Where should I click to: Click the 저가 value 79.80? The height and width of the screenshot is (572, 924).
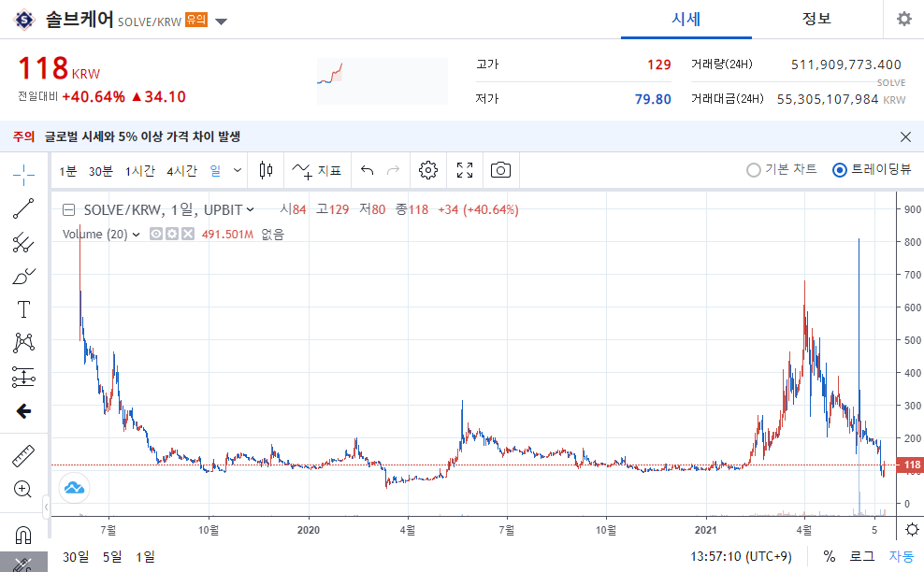pyautogui.click(x=653, y=100)
